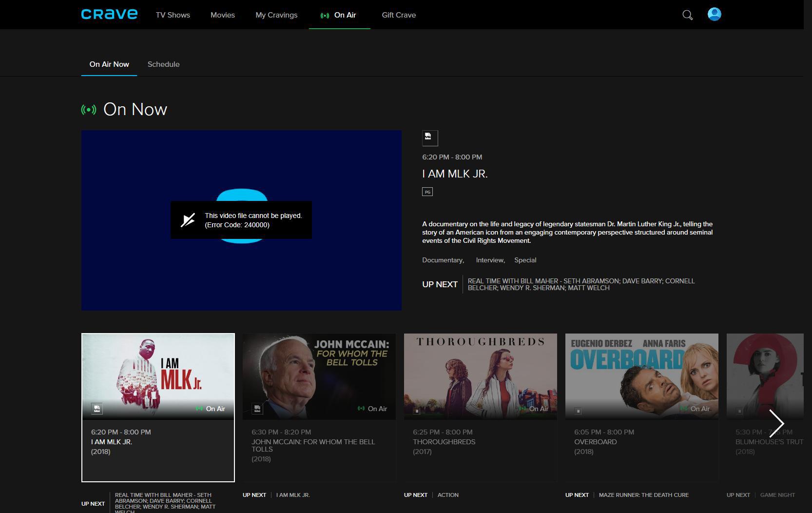Click the muted-video icon in the error message

[188, 220]
